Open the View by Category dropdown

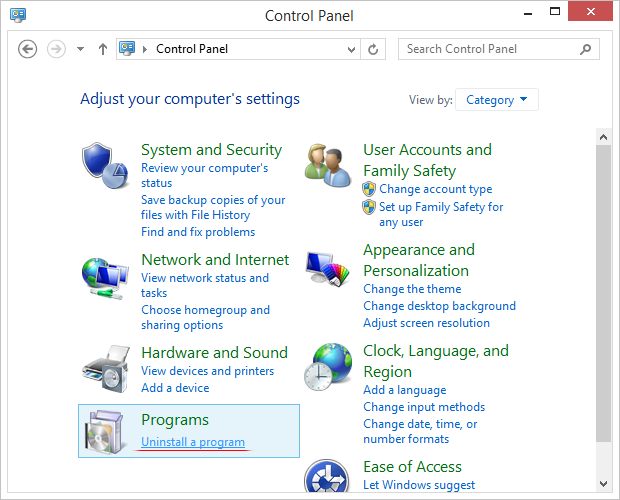pos(497,100)
